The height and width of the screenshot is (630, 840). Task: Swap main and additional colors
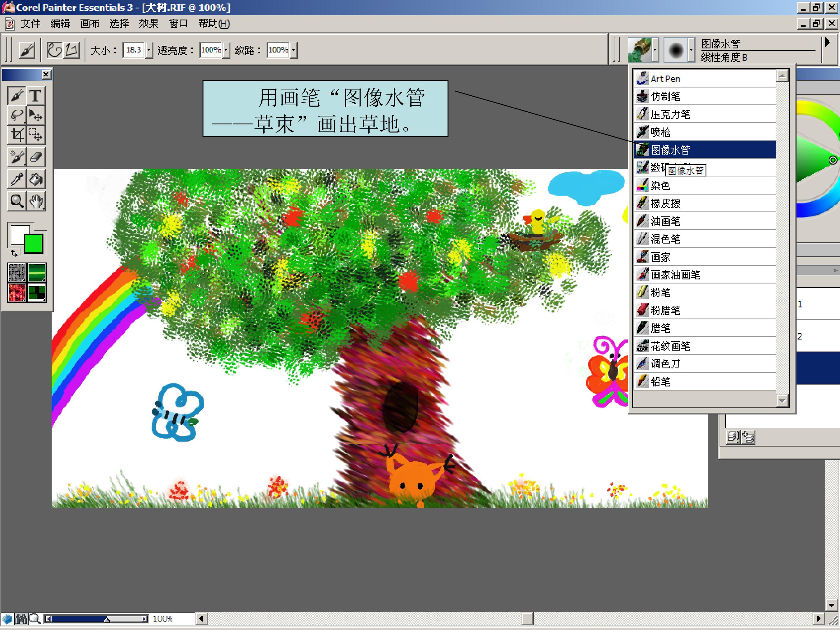click(14, 253)
